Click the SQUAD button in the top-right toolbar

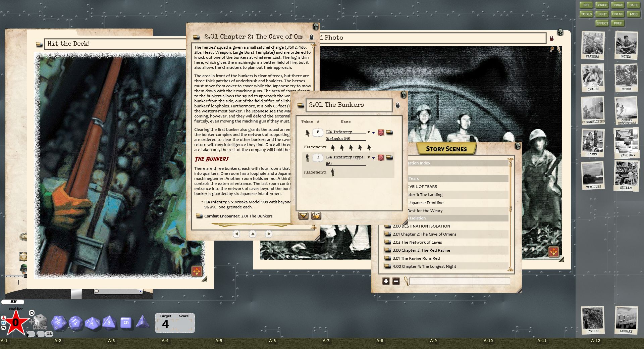pyautogui.click(x=618, y=5)
